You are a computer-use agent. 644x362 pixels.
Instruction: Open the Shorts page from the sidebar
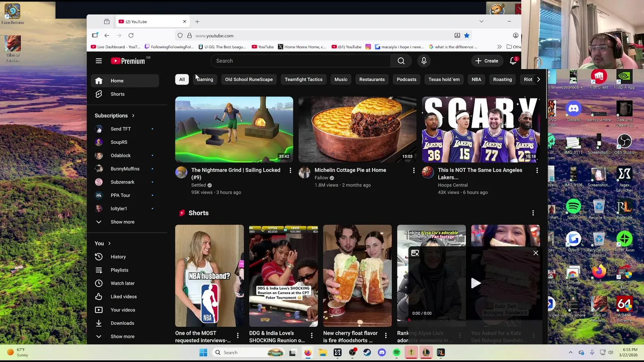125,94
